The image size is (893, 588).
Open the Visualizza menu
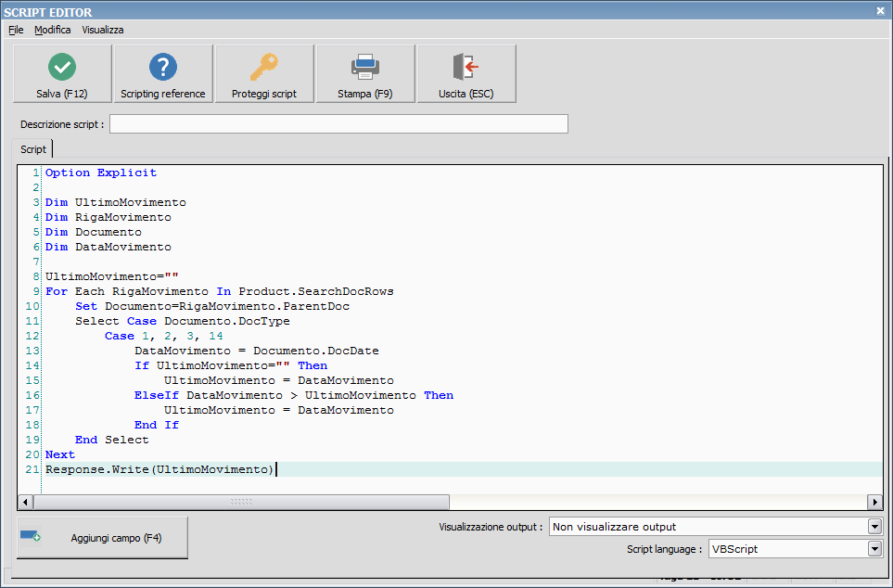103,30
